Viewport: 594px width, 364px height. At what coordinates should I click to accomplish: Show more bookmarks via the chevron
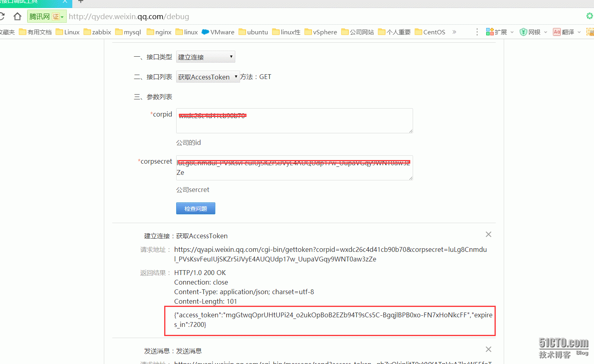(454, 32)
